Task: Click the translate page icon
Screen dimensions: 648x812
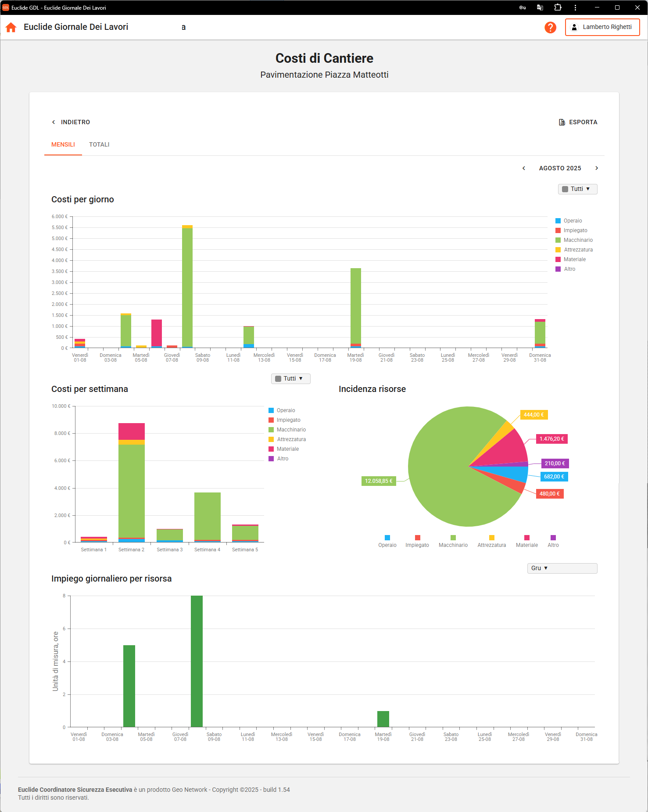Action: (x=540, y=7)
